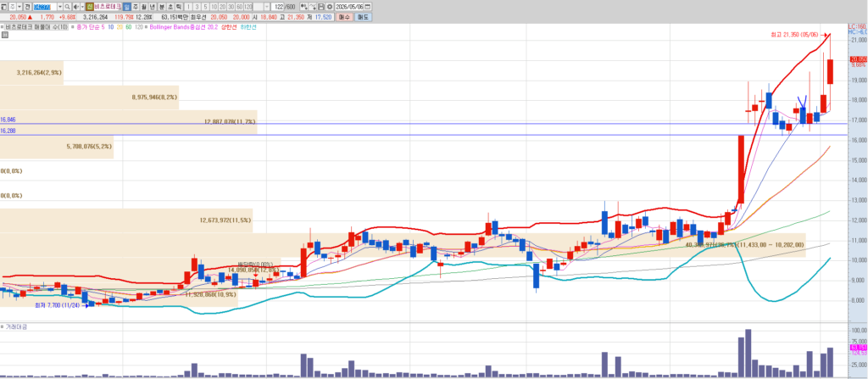Click the bar count field showing 122
The height and width of the screenshot is (379, 868).
pyautogui.click(x=278, y=7)
